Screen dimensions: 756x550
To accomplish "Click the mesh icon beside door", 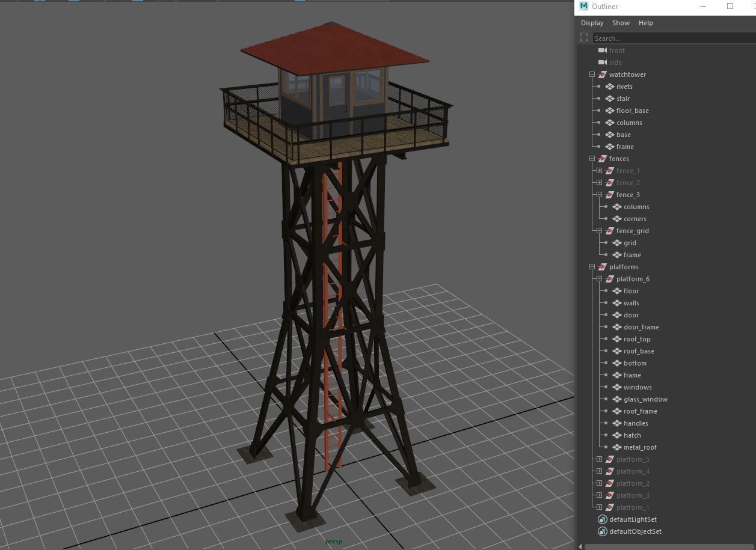I will pos(617,315).
